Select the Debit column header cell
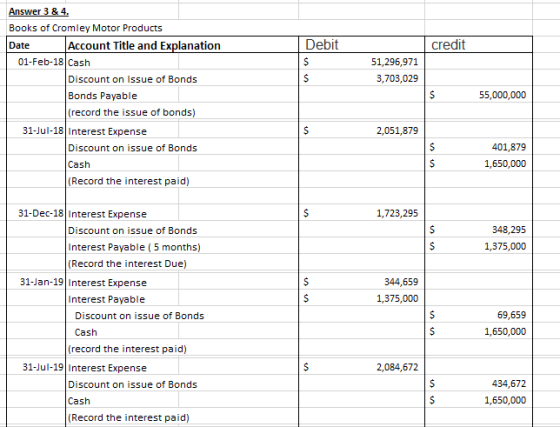This screenshot has width=560, height=427. tap(361, 45)
